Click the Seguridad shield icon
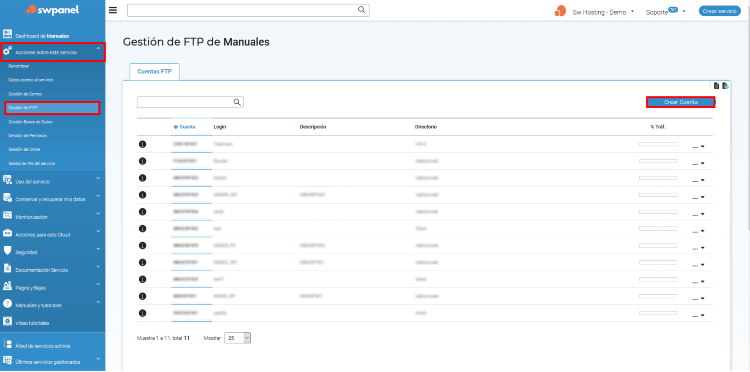The width and height of the screenshot is (750, 372). [x=7, y=251]
